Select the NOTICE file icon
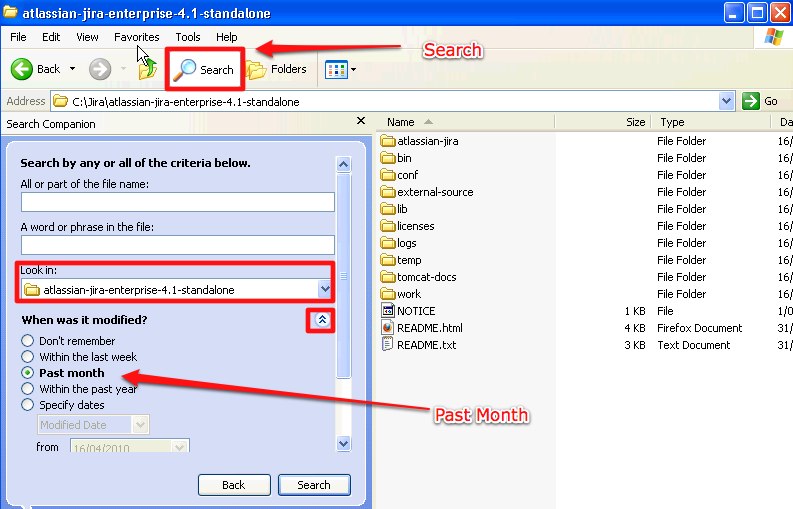Image resolution: width=793 pixels, height=509 pixels. pos(388,311)
